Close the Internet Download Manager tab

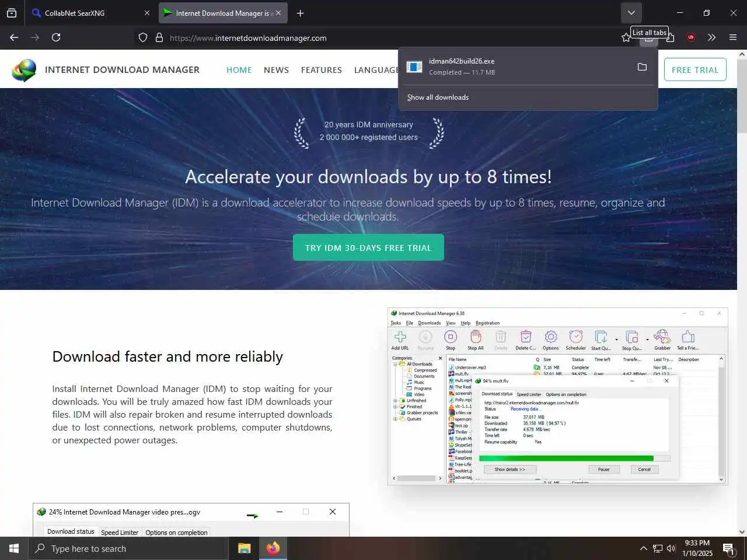point(278,13)
